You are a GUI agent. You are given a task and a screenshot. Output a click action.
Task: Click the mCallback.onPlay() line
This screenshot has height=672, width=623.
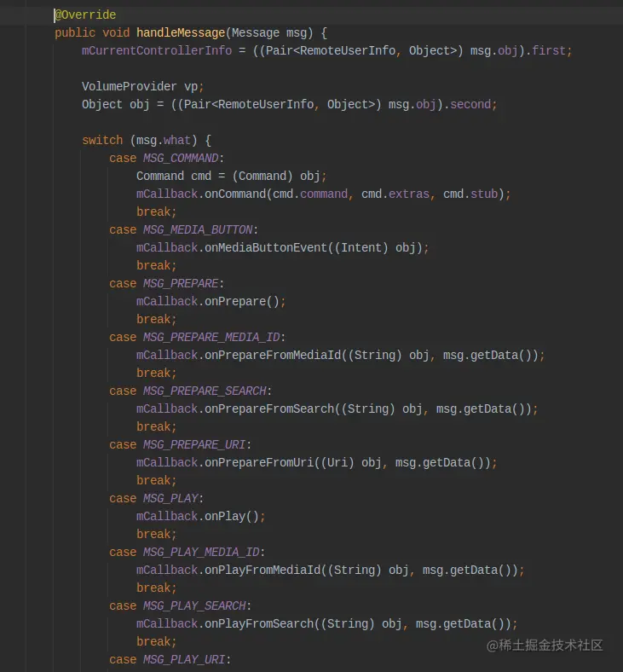point(201,517)
